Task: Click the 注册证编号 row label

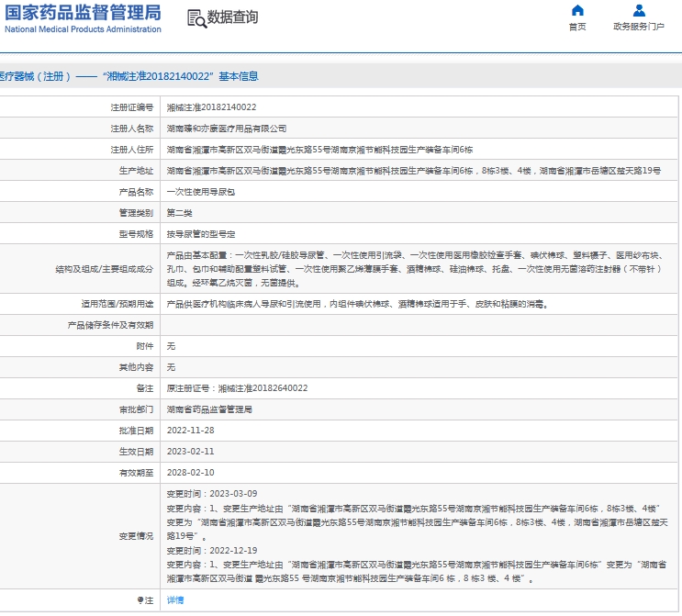Action: click(132, 107)
